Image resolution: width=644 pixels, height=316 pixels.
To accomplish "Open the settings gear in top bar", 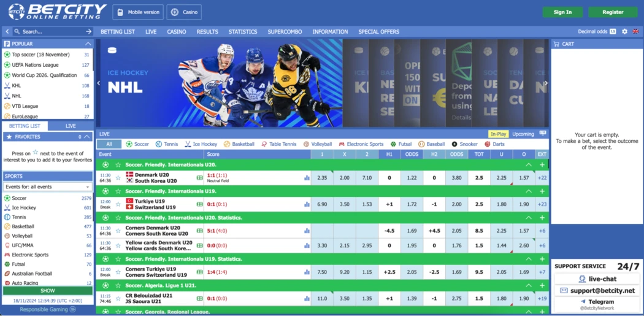I will pos(624,31).
